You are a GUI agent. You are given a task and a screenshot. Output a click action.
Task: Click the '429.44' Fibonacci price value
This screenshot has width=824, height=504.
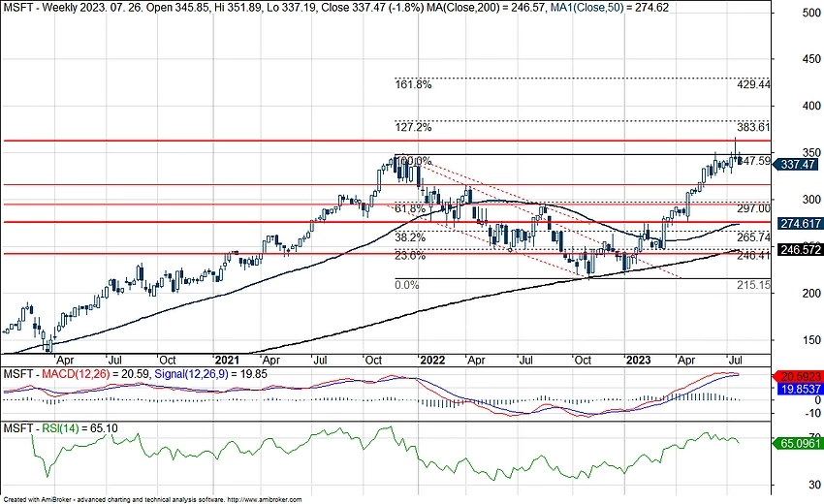753,84
